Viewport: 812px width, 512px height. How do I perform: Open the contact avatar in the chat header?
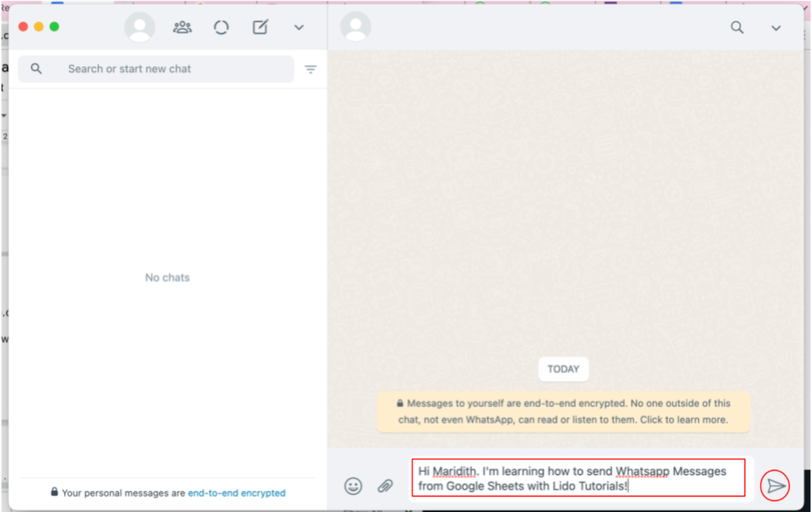[355, 27]
